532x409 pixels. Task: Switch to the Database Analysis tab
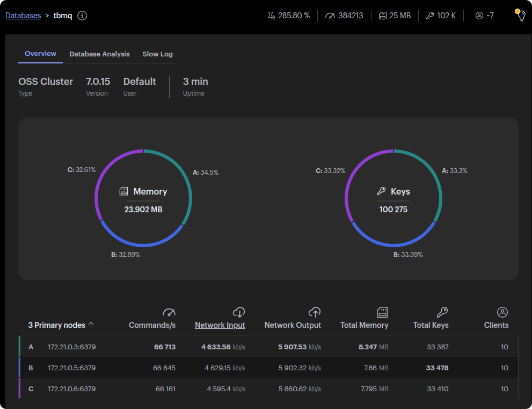(x=99, y=54)
